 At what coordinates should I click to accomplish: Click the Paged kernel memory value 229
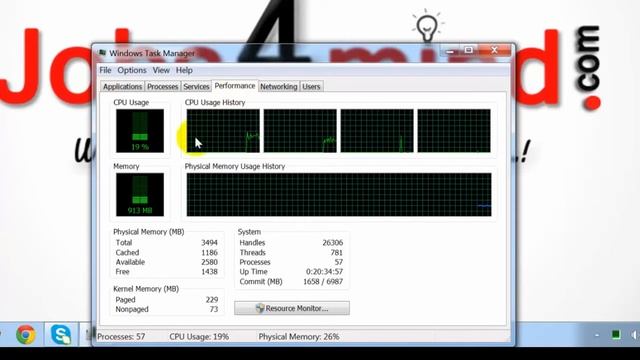pyautogui.click(x=212, y=300)
